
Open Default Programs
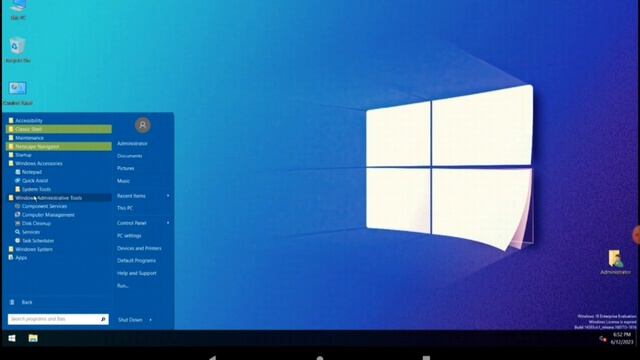click(136, 260)
